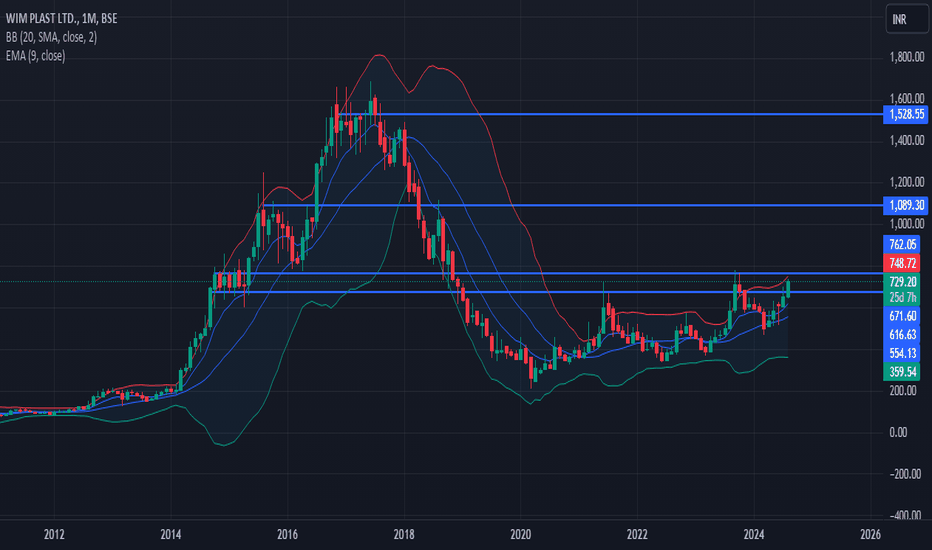Select the 1,089.30 price line label

[906, 205]
